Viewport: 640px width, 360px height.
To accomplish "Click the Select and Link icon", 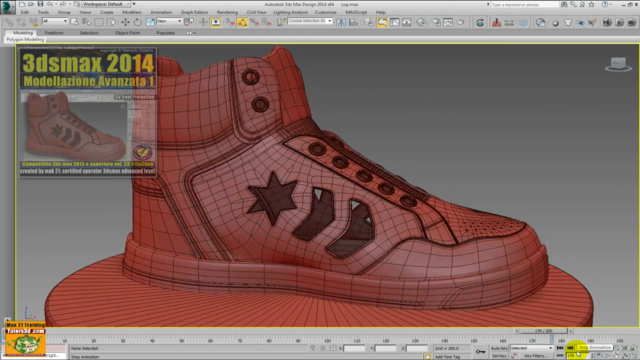I will [x=9, y=22].
